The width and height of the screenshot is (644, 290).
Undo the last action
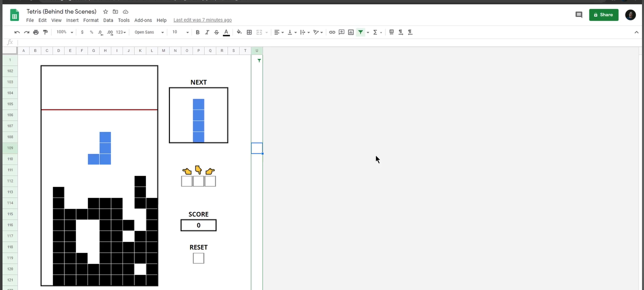pos(17,32)
